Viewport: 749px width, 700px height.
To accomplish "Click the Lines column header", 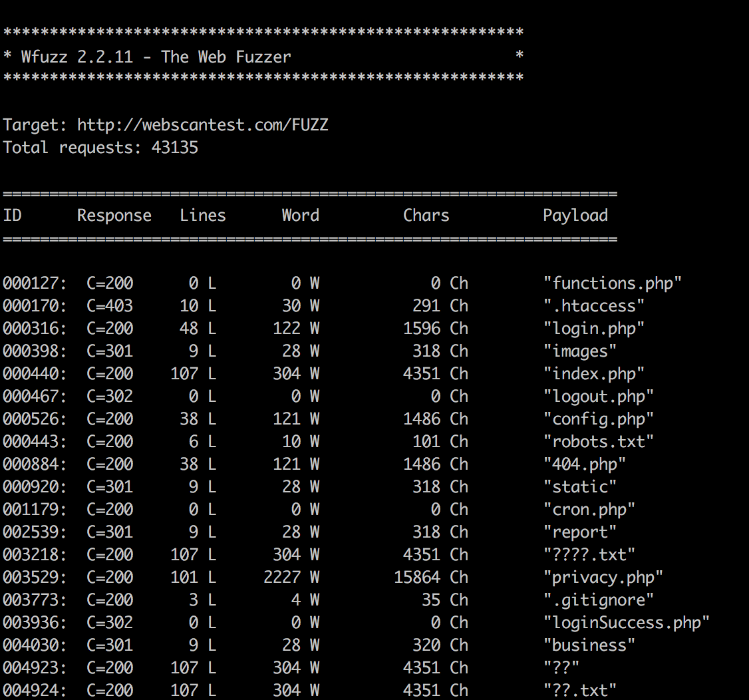I will [202, 215].
